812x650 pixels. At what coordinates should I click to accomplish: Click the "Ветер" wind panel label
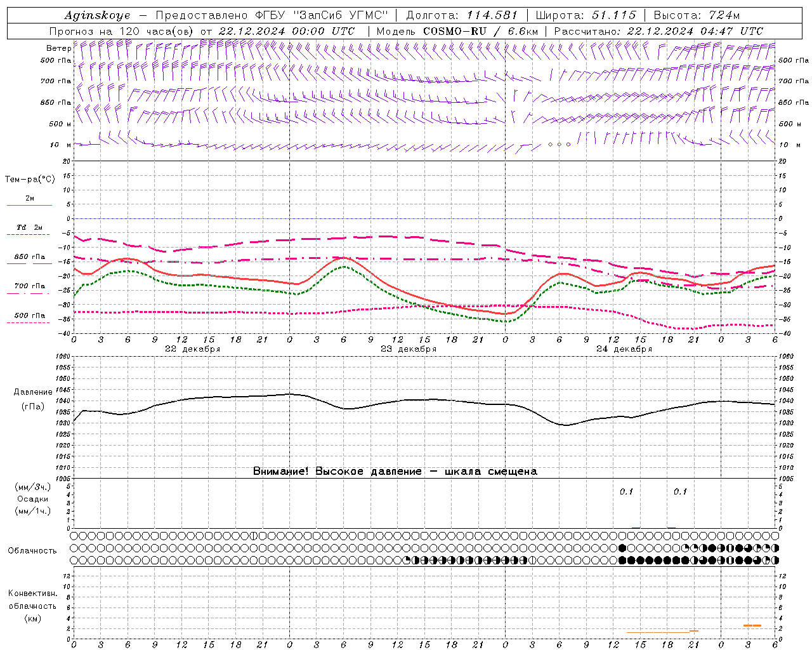tap(58, 48)
